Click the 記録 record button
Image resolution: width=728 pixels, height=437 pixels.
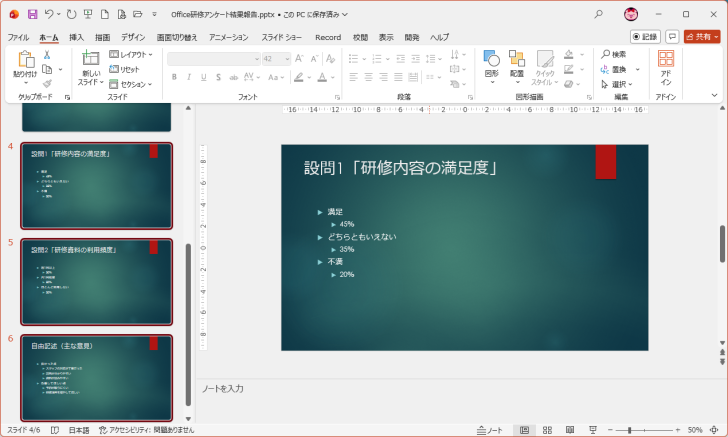(x=645, y=36)
